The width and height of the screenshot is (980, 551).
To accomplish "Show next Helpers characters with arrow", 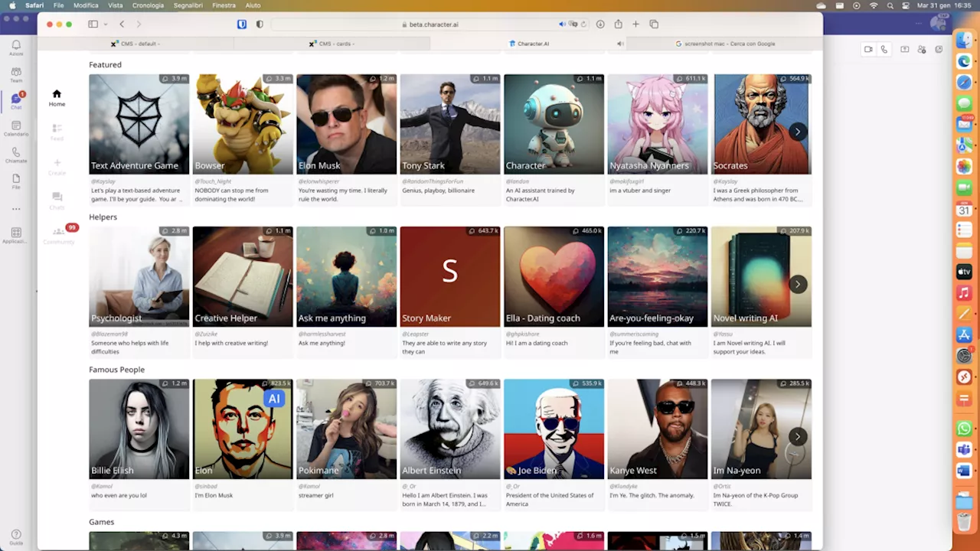I will point(797,284).
